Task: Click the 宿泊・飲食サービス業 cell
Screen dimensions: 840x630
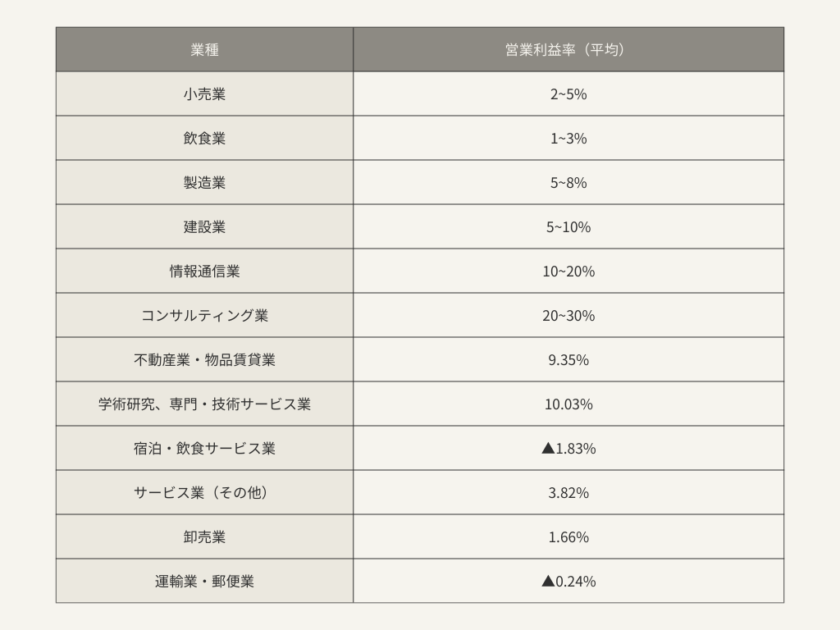Action: click(x=204, y=449)
